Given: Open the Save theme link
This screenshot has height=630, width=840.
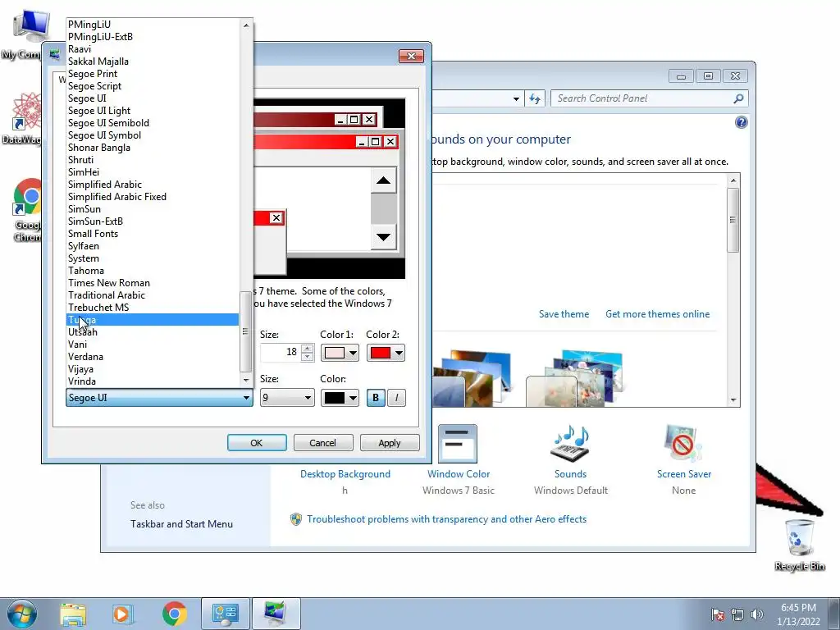Looking at the screenshot, I should 564,314.
